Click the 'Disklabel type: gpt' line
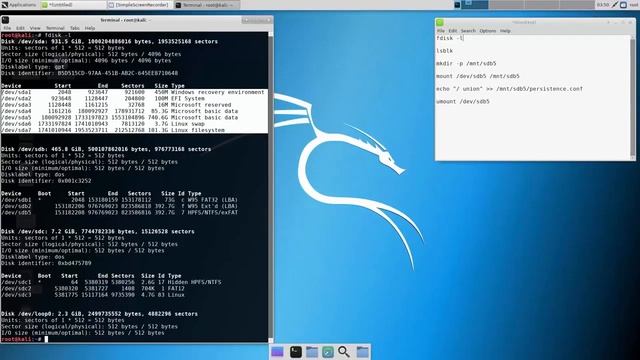This screenshot has height=360, width=640. click(x=33, y=67)
